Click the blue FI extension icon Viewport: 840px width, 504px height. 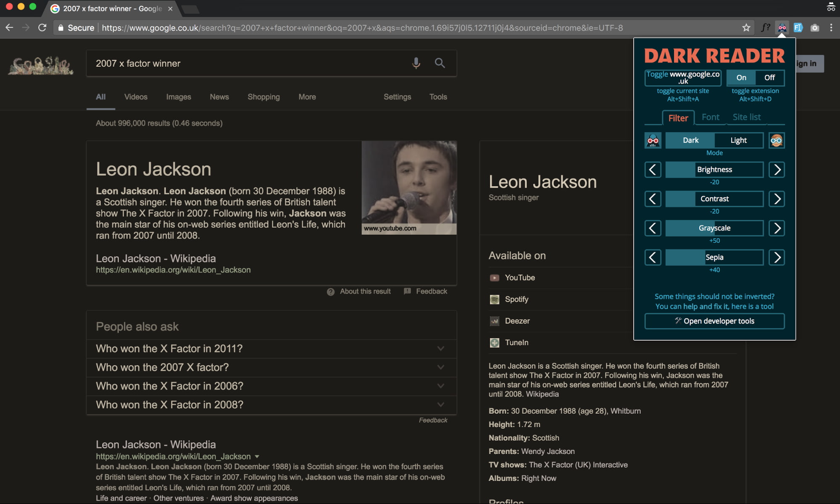click(798, 28)
